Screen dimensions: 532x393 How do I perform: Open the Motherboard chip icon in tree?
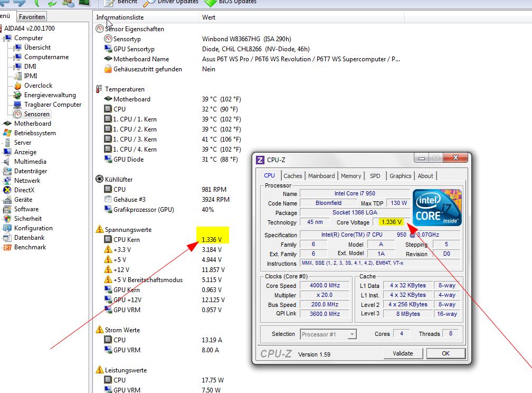pos(7,124)
